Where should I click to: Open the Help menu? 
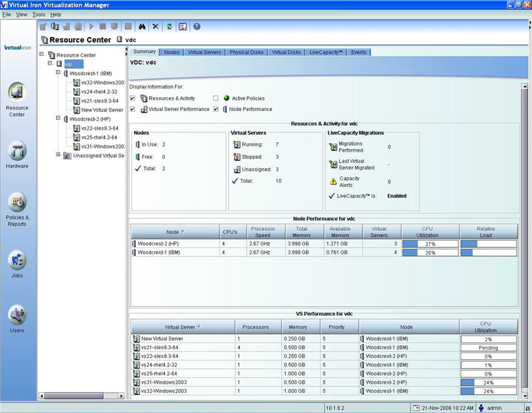[x=56, y=15]
